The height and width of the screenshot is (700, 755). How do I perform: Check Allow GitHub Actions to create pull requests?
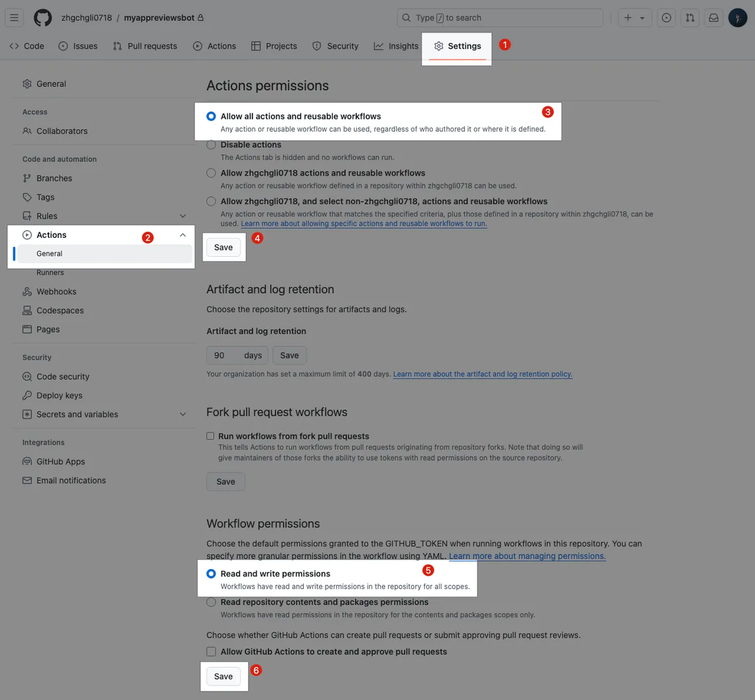tap(211, 652)
